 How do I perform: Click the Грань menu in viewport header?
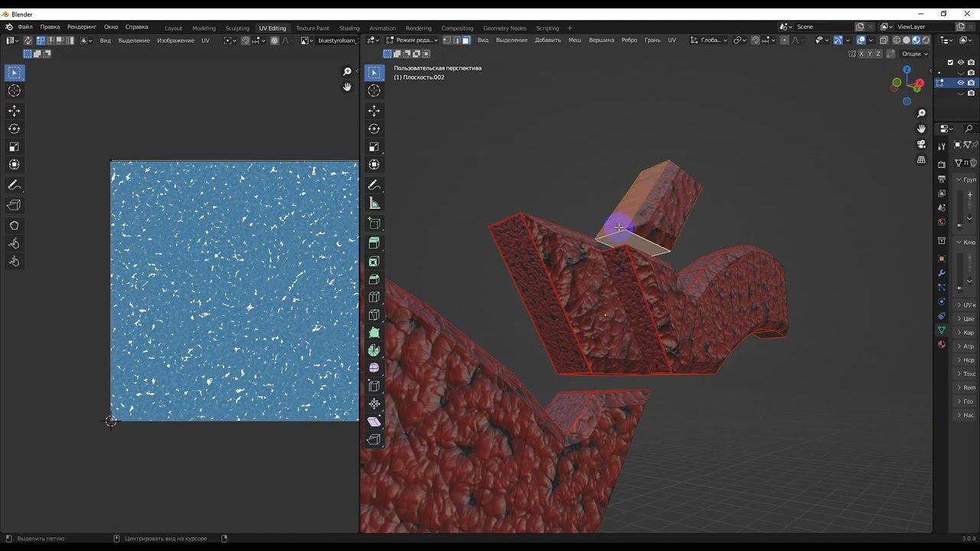click(652, 40)
